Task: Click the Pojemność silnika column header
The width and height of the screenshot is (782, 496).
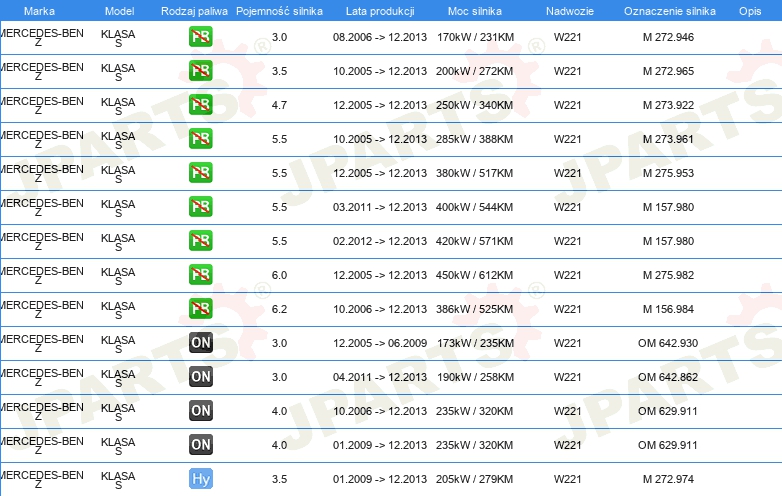Action: 279,11
